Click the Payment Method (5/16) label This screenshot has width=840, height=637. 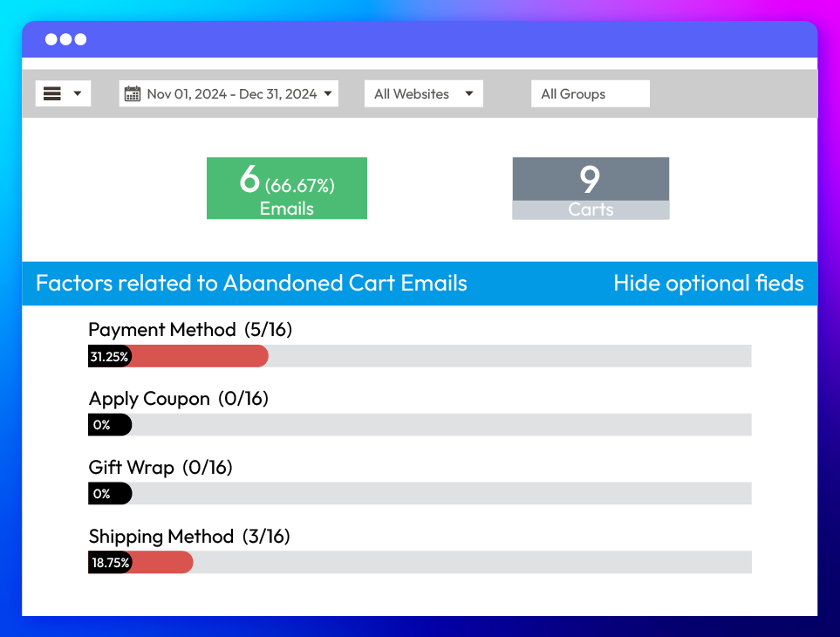[190, 330]
